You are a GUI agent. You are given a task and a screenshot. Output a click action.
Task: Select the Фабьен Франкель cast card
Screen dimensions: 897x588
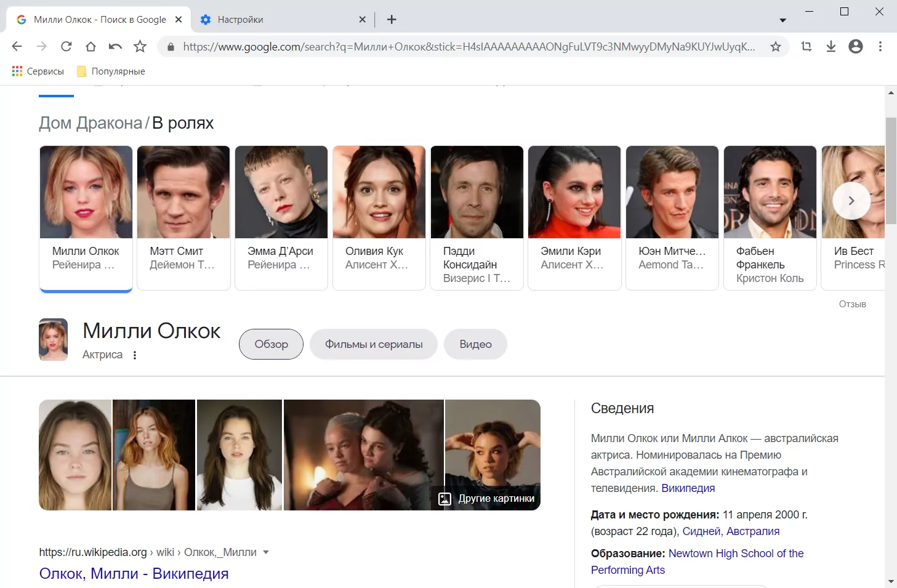[x=770, y=218]
